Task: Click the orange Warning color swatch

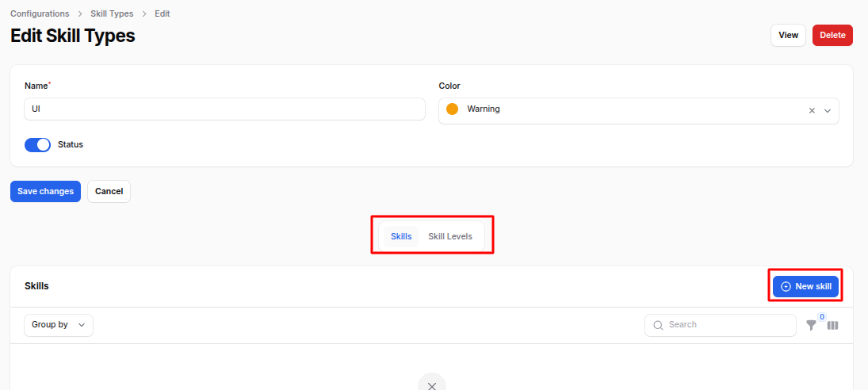Action: pyautogui.click(x=453, y=109)
